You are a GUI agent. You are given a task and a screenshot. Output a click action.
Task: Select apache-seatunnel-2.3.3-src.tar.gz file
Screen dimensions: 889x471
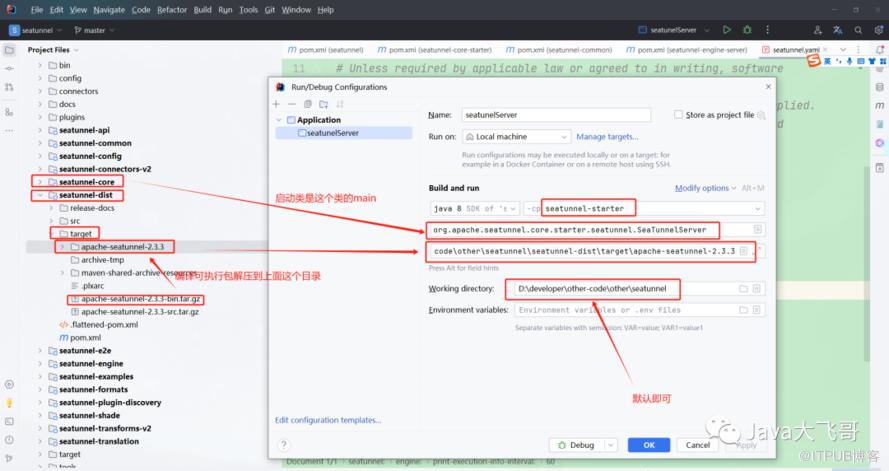click(x=134, y=312)
